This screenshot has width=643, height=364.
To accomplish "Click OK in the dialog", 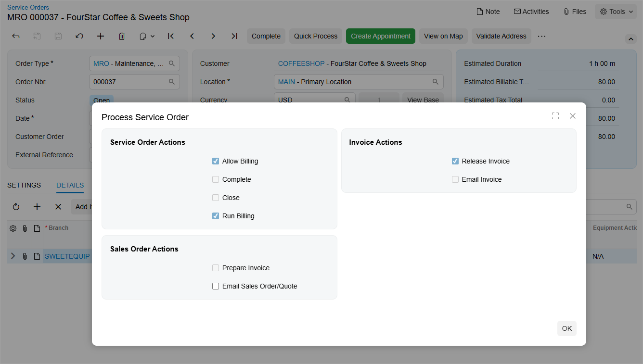I will coord(567,328).
